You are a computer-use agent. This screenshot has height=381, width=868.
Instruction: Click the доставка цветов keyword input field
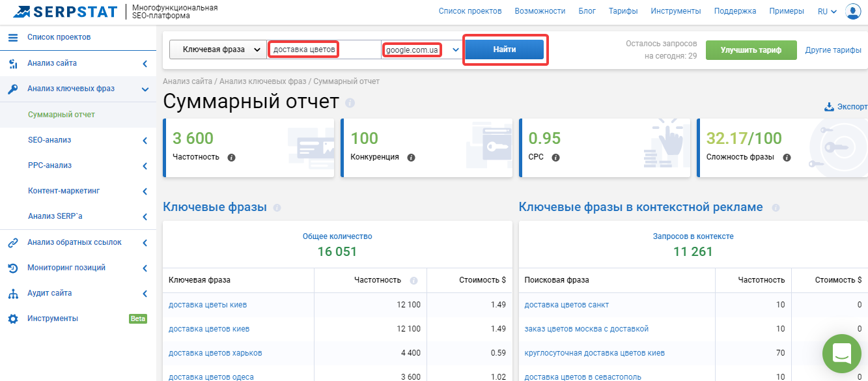click(324, 49)
